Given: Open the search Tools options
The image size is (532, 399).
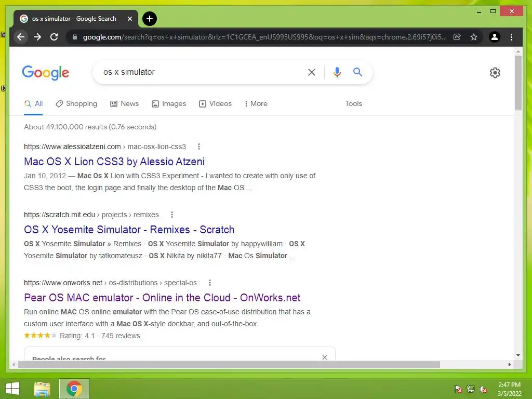Looking at the screenshot, I should [x=353, y=103].
